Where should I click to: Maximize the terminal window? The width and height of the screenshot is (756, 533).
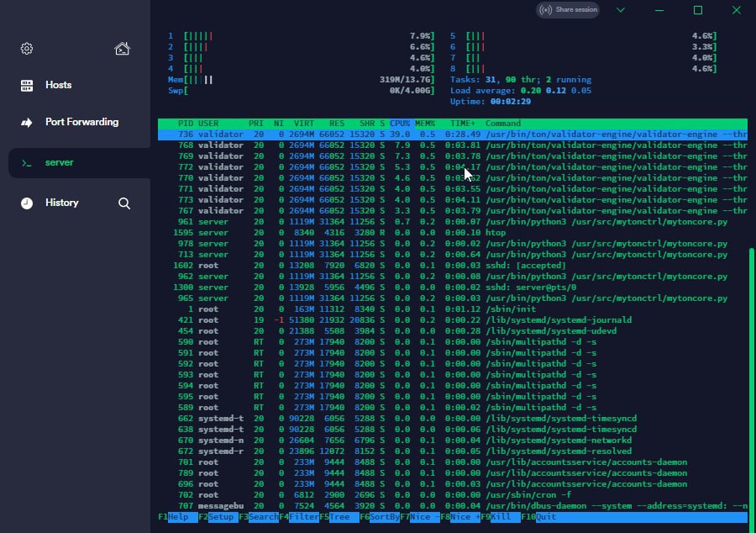click(x=698, y=10)
